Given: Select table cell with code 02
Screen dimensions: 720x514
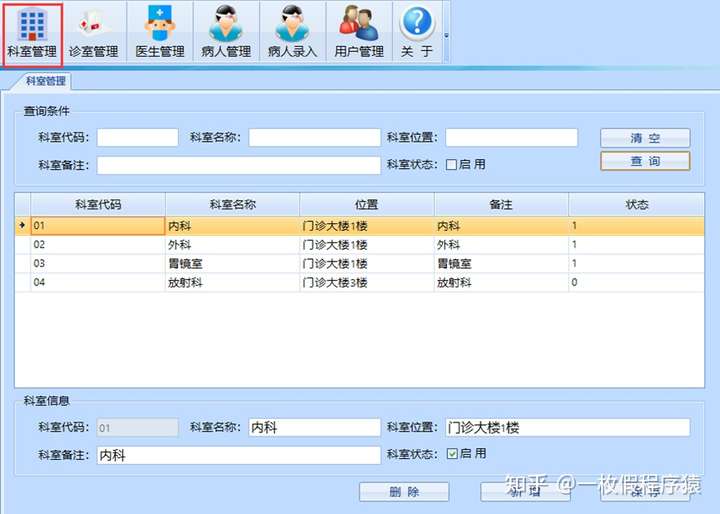Looking at the screenshot, I should (98, 245).
